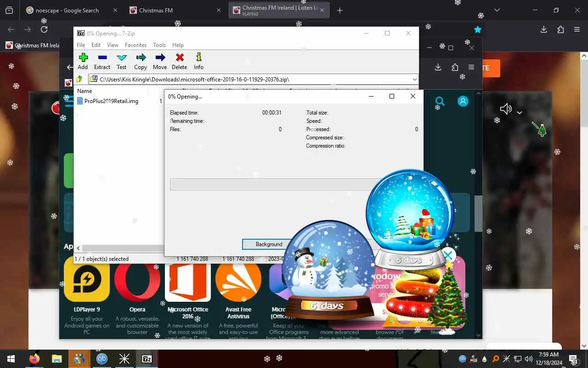Click the Move toolbar icon in 7-Zip
588x368 pixels.
[160, 61]
